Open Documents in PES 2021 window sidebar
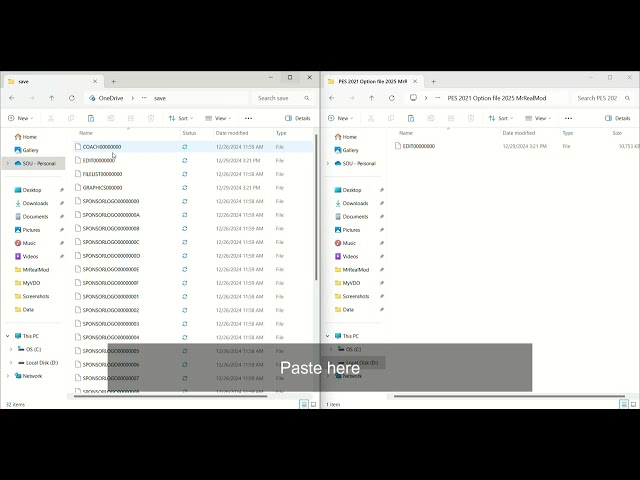The image size is (640, 480). point(355,217)
